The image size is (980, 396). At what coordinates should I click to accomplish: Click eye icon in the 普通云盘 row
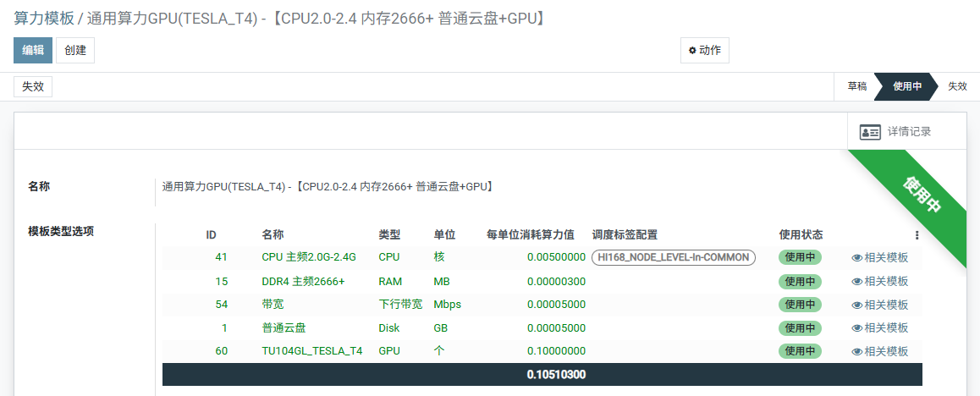point(857,328)
